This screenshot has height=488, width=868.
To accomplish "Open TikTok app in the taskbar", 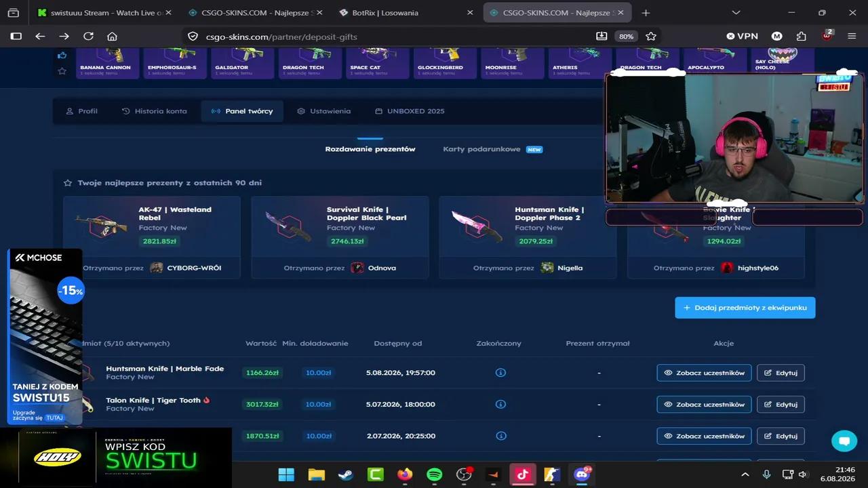I will pyautogui.click(x=522, y=474).
